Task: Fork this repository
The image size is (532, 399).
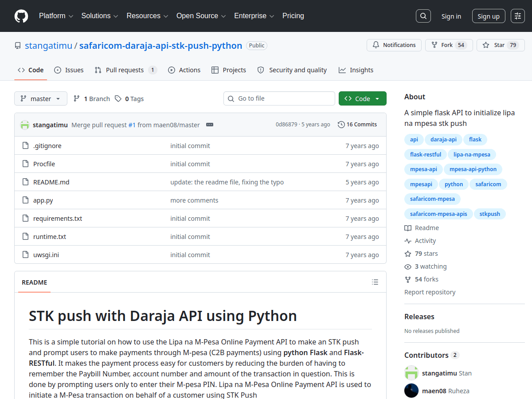Action: pos(449,45)
